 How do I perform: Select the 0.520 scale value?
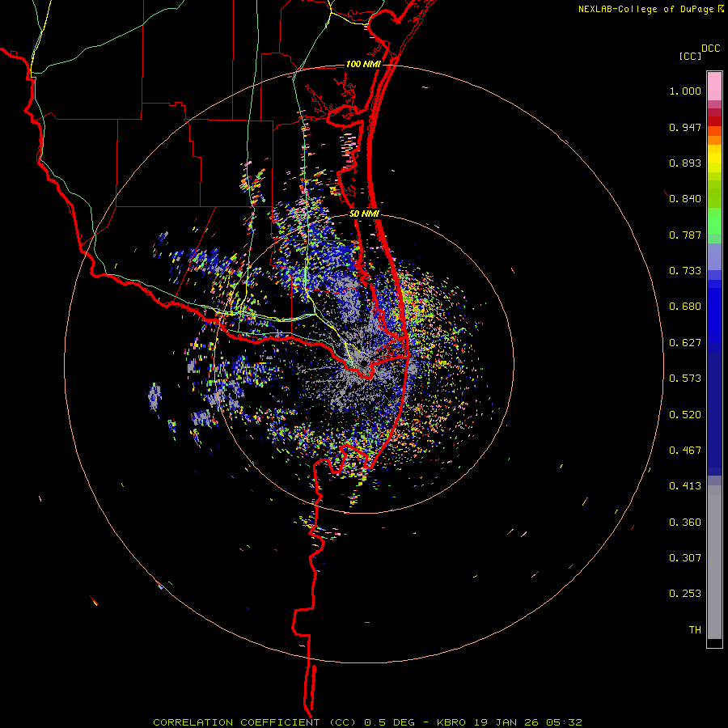[x=685, y=415]
